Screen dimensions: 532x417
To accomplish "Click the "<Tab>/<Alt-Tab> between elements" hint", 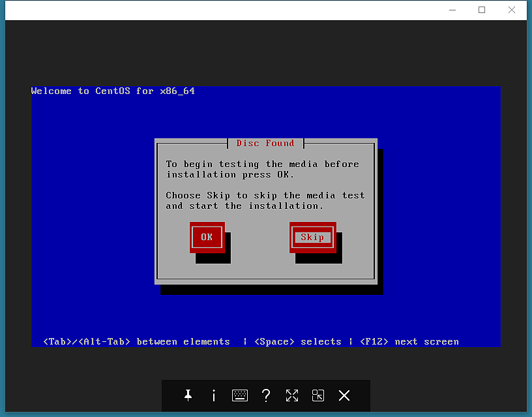I will point(136,342).
